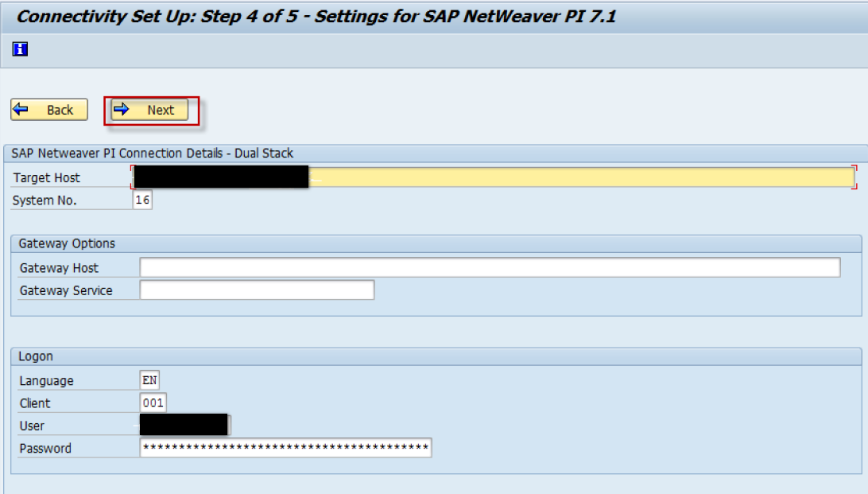
Task: Click the blue information icon
Action: tap(20, 49)
